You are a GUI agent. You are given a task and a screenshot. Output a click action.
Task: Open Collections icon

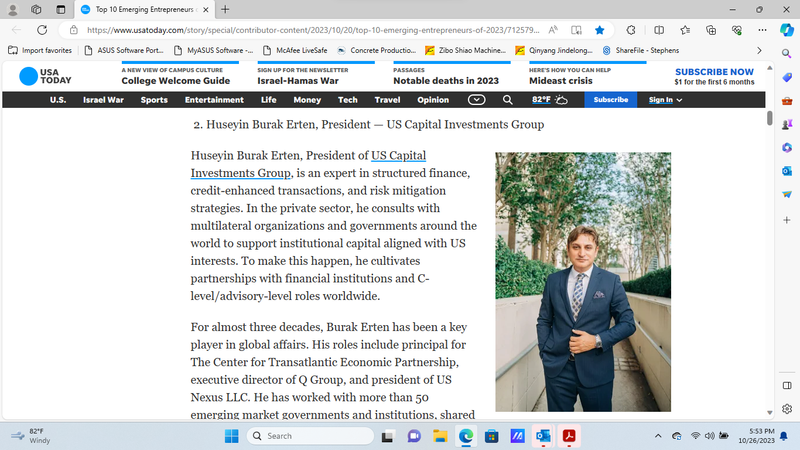click(x=711, y=30)
